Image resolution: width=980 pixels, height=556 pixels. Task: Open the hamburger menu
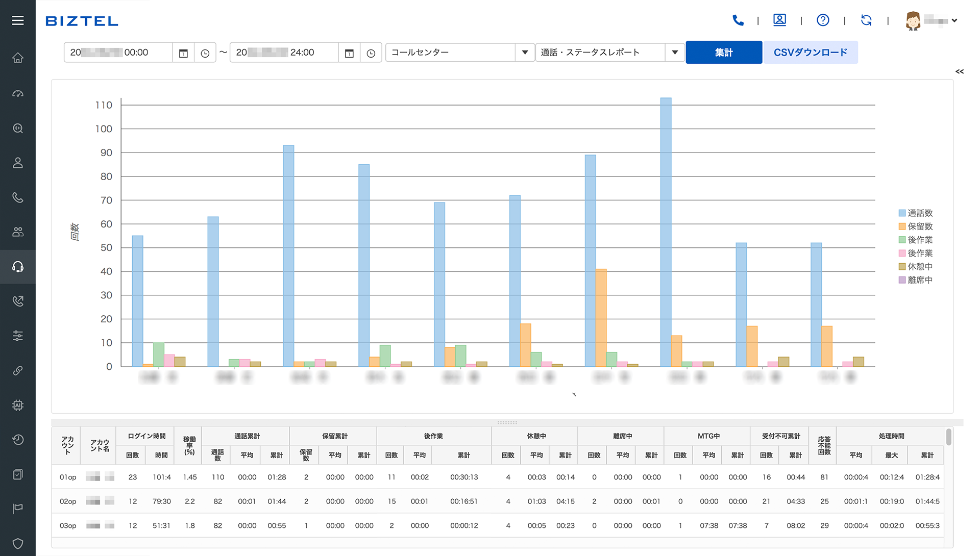18,20
